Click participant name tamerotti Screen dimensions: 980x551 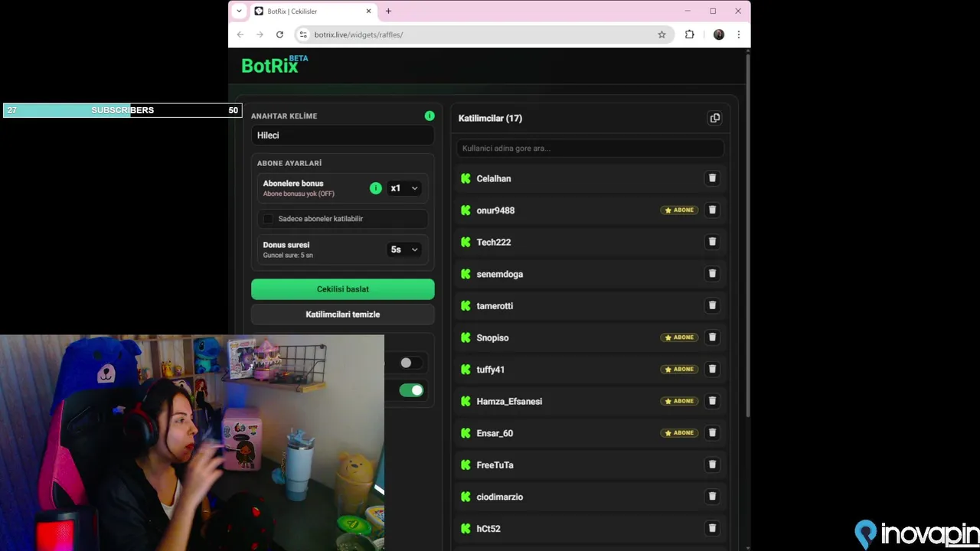(x=495, y=306)
